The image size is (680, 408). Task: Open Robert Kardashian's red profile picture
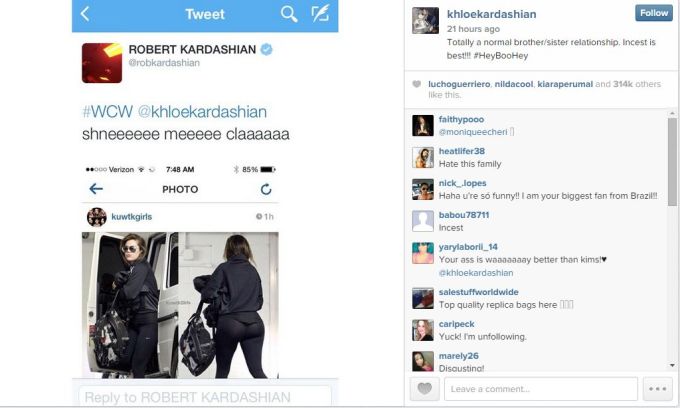pos(102,63)
